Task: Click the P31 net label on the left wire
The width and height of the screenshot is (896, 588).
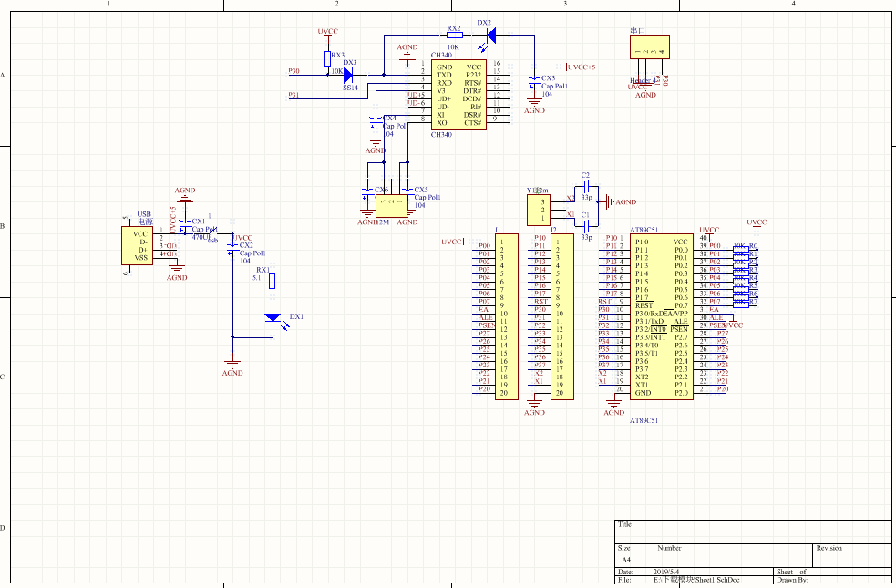Action: tap(294, 95)
